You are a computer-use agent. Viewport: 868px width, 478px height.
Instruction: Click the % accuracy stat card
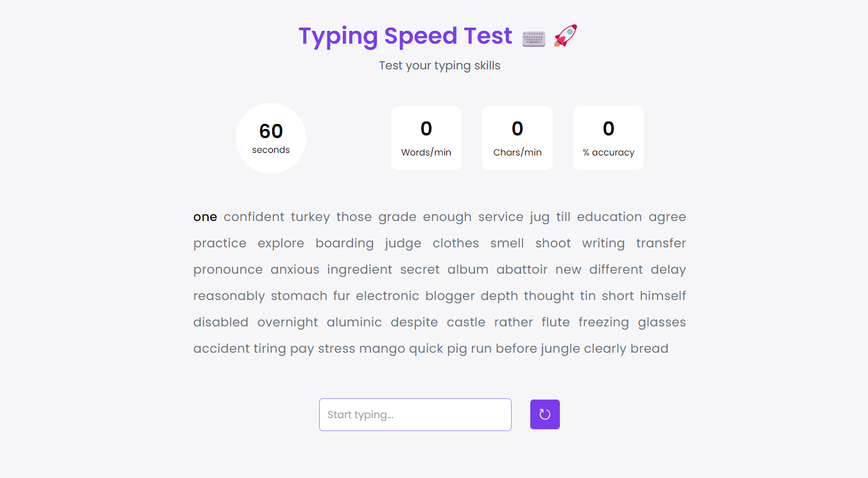click(x=609, y=138)
